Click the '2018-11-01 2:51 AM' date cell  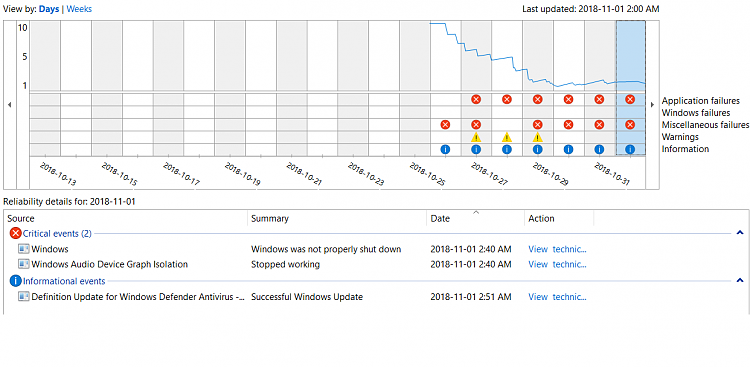[471, 297]
